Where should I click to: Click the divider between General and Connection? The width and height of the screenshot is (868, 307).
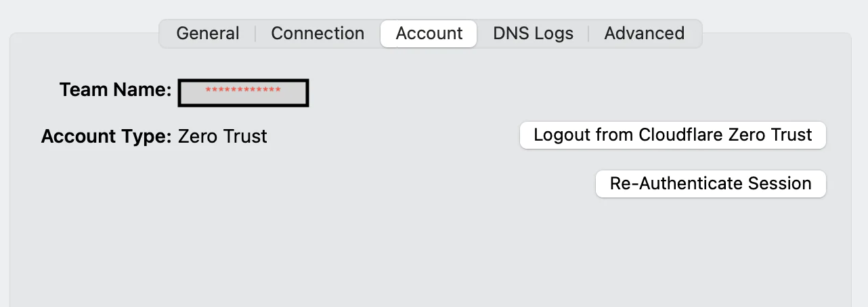pos(255,33)
